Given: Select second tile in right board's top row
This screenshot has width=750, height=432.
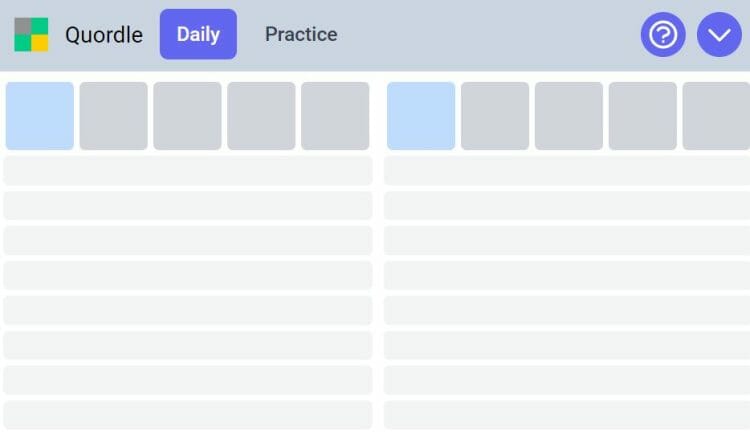Looking at the screenshot, I should (495, 116).
